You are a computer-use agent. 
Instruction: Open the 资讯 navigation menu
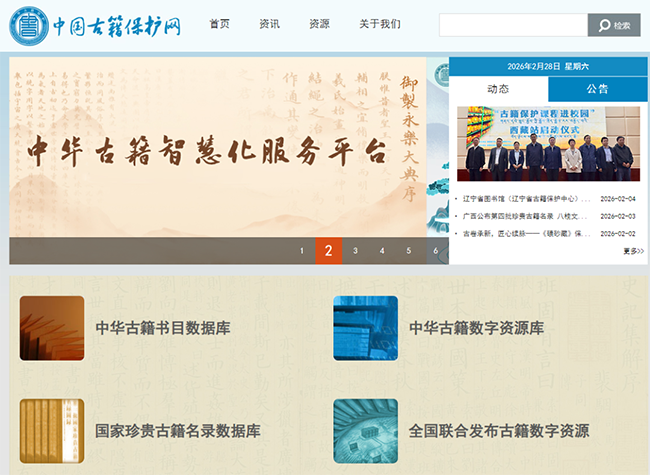[269, 24]
